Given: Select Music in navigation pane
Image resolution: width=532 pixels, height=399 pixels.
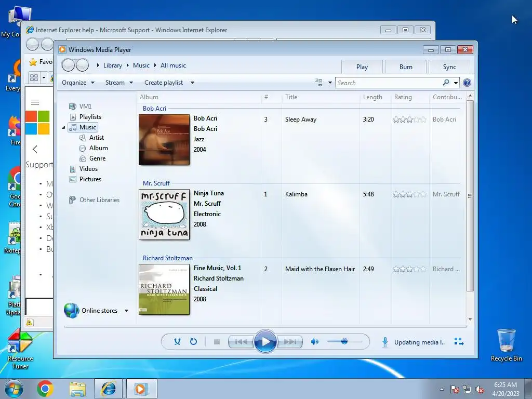Looking at the screenshot, I should (83, 127).
